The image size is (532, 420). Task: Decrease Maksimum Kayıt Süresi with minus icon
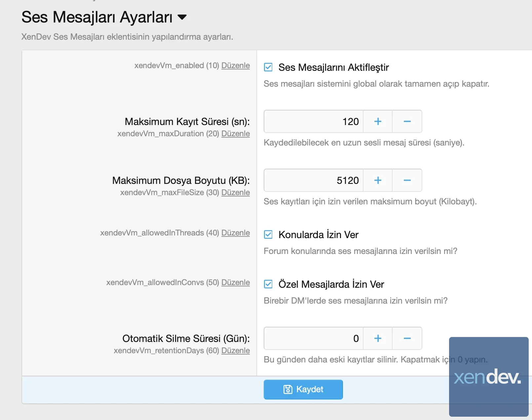(x=407, y=122)
